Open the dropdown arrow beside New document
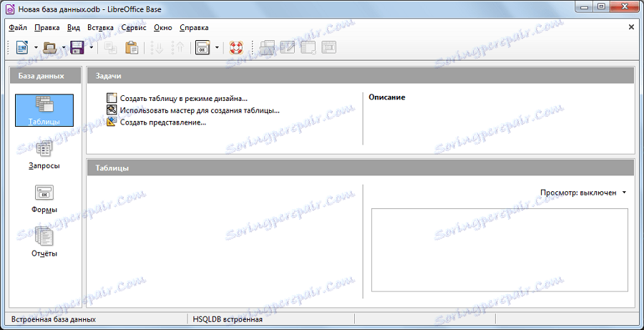The height and width of the screenshot is (330, 644). click(36, 48)
